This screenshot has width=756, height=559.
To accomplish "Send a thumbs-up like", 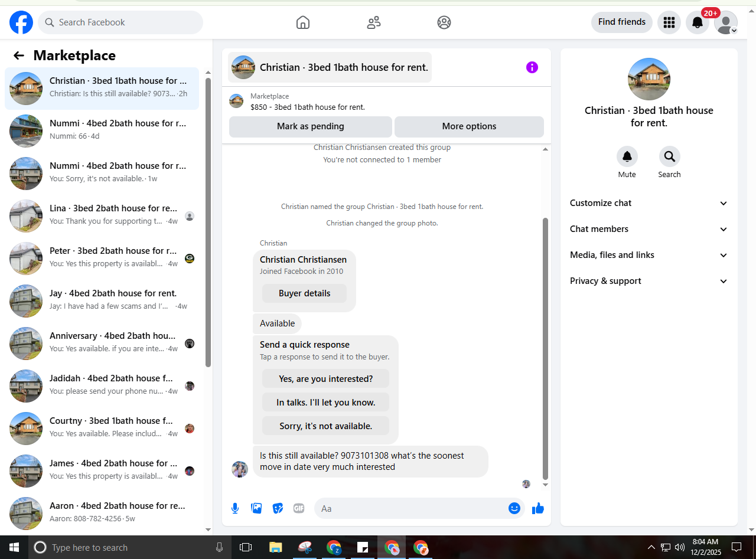I will pyautogui.click(x=537, y=508).
